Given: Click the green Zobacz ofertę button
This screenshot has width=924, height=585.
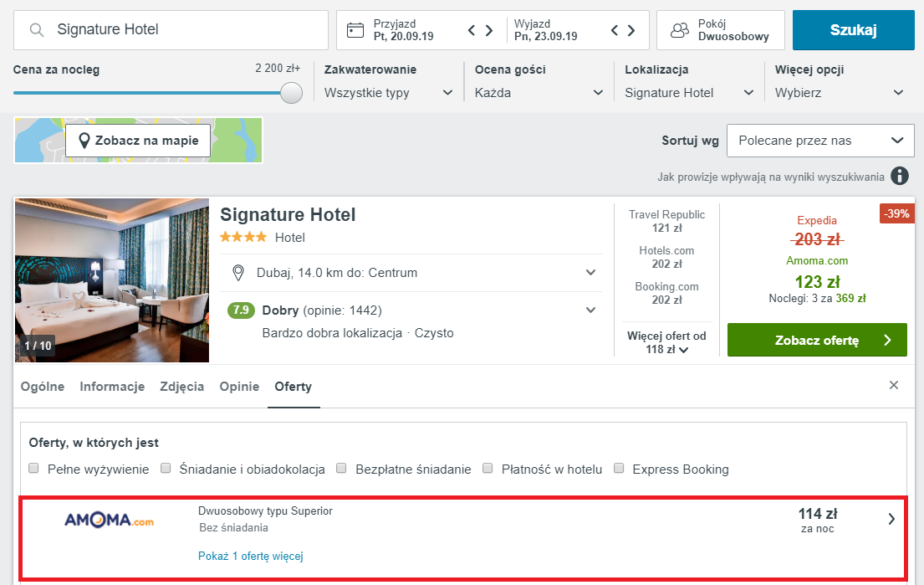Looking at the screenshot, I should [x=817, y=340].
